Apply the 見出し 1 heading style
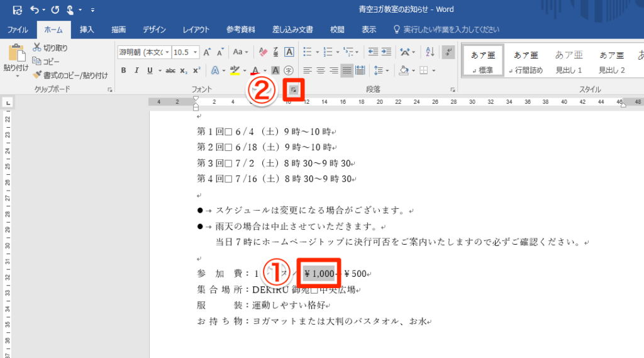This screenshot has height=358, width=644. click(569, 62)
